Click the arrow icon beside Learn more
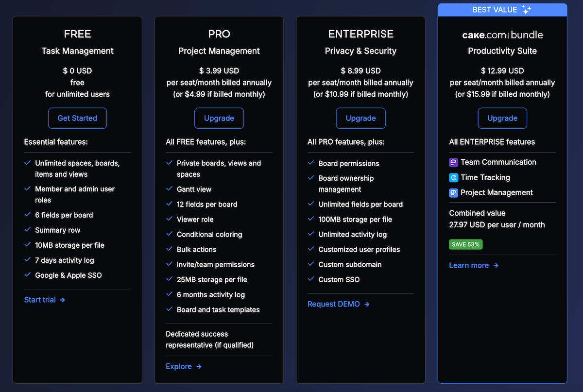The height and width of the screenshot is (392, 583). coord(496,266)
